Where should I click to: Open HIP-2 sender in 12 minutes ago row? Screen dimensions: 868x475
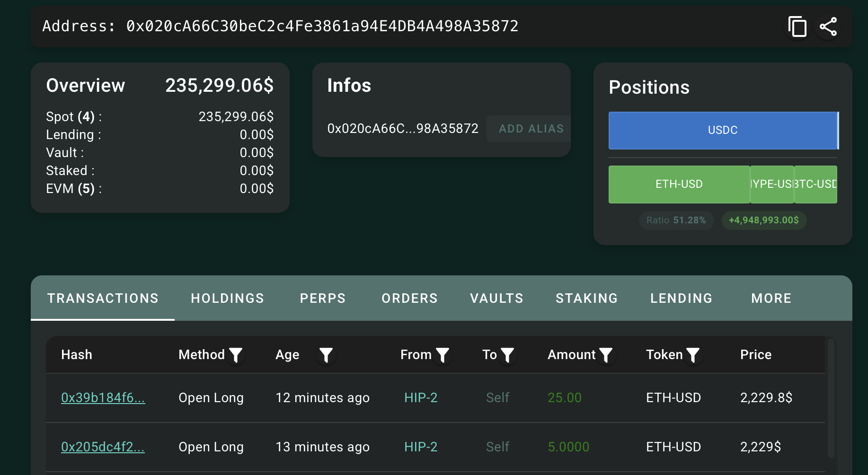[421, 398]
